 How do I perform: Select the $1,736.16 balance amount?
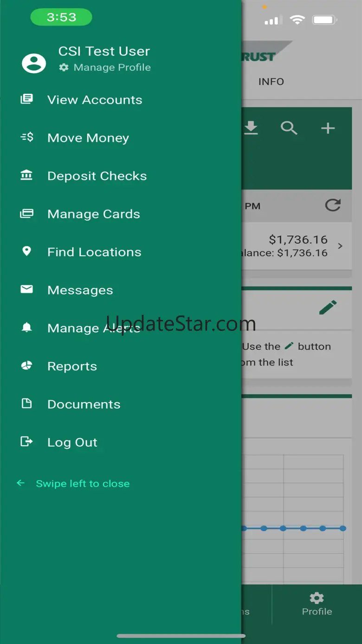point(298,240)
